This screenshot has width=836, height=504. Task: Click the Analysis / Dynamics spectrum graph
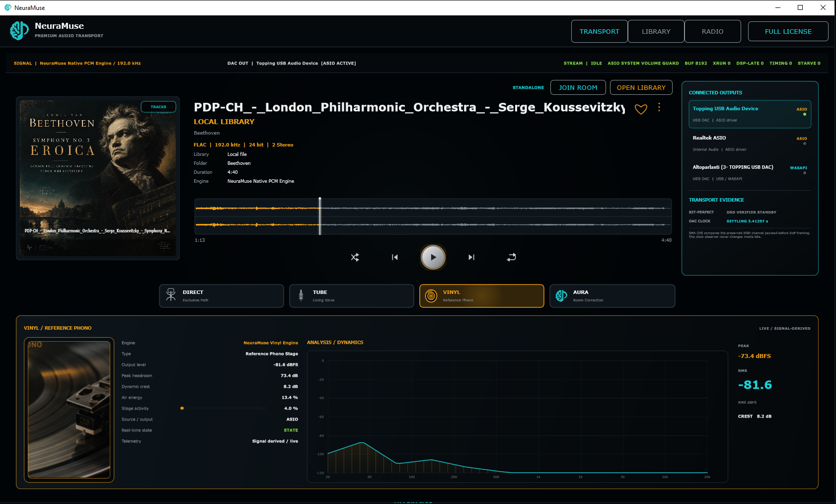(x=518, y=417)
